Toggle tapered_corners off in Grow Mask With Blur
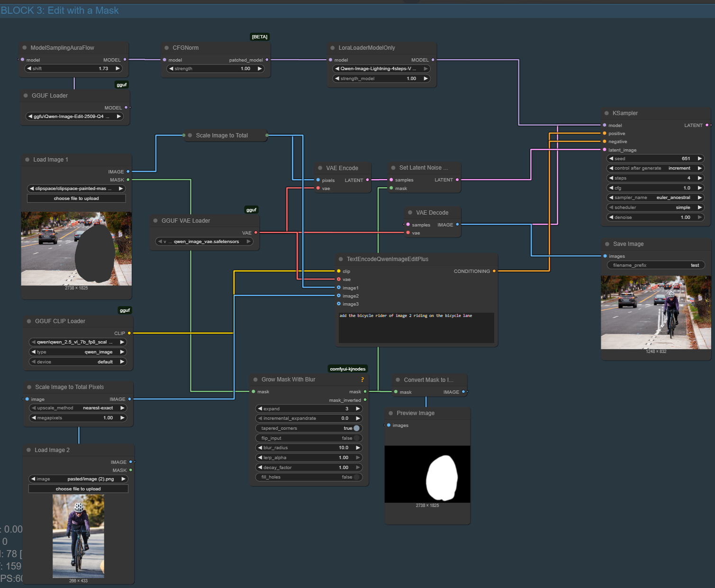Image resolution: width=715 pixels, height=588 pixels. 356,428
